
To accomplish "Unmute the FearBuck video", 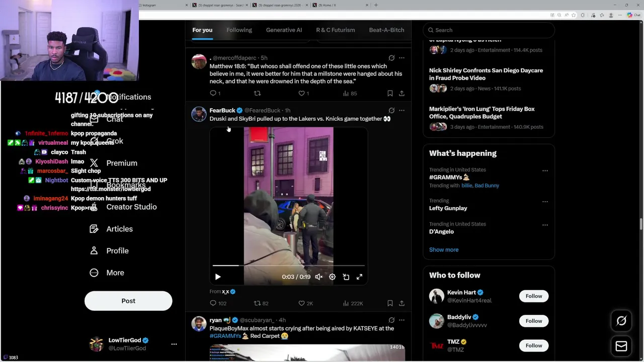I will (318, 277).
